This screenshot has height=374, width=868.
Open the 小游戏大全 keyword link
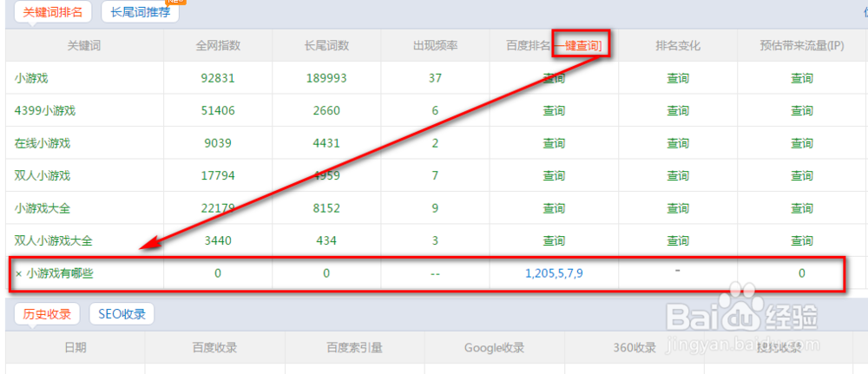coord(43,208)
